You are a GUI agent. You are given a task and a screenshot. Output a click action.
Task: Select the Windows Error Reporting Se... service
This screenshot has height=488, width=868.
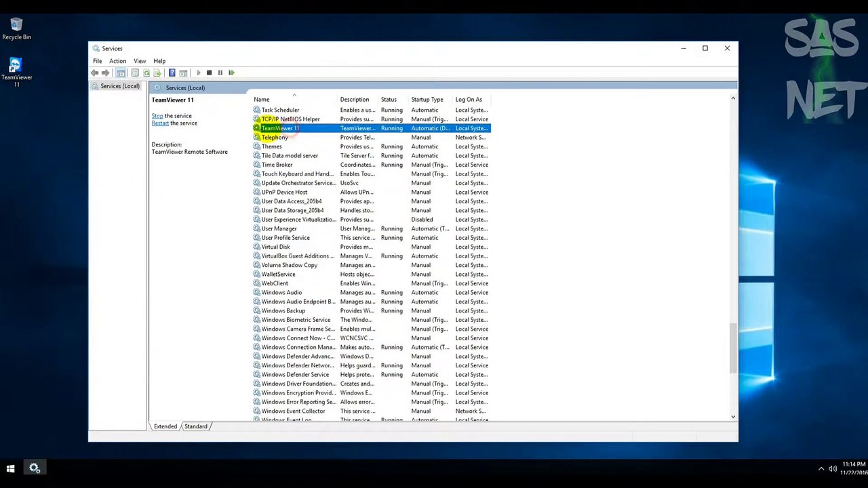299,402
